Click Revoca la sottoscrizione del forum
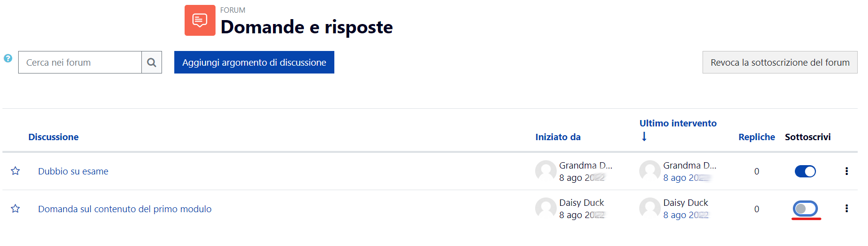The width and height of the screenshot is (868, 246). click(x=780, y=62)
